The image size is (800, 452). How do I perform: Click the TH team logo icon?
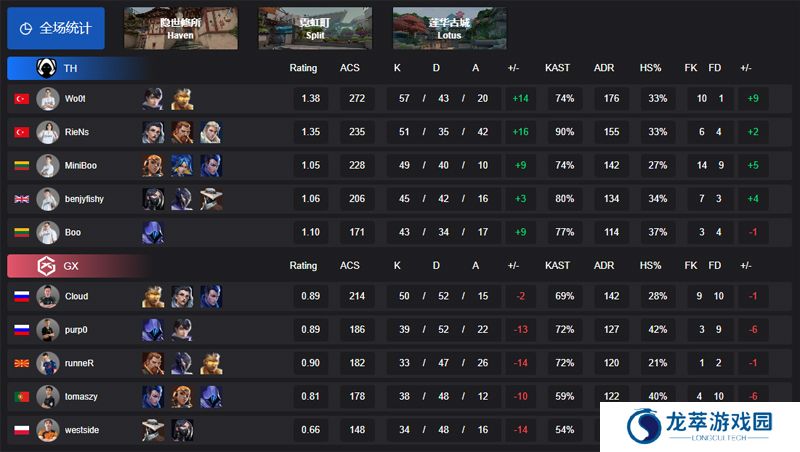46,68
